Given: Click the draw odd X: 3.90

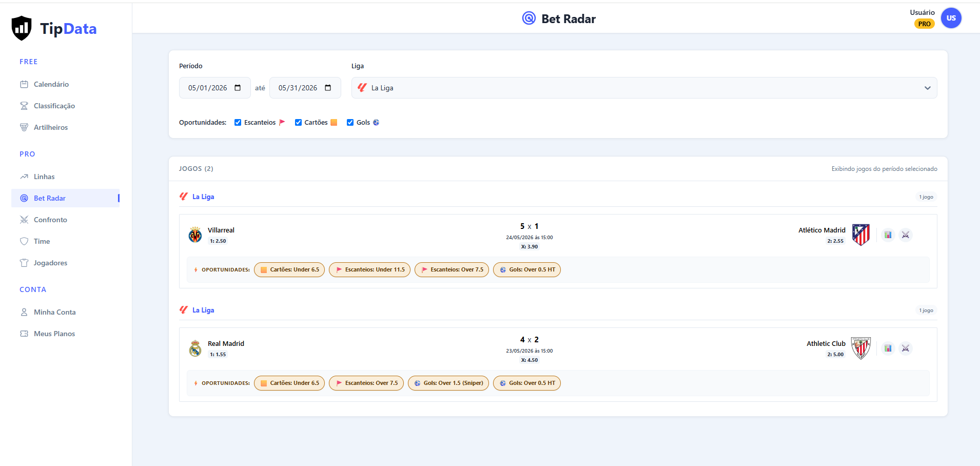Looking at the screenshot, I should click(530, 246).
